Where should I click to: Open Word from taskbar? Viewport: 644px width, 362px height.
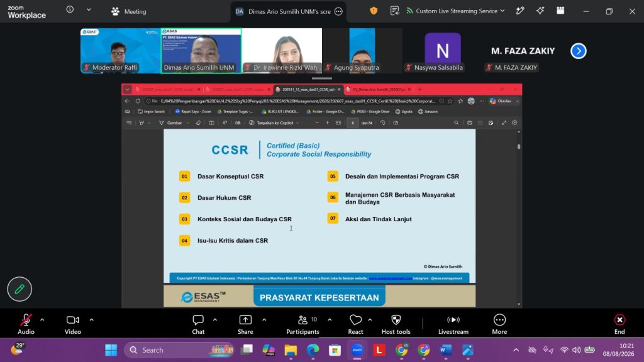pos(446,350)
